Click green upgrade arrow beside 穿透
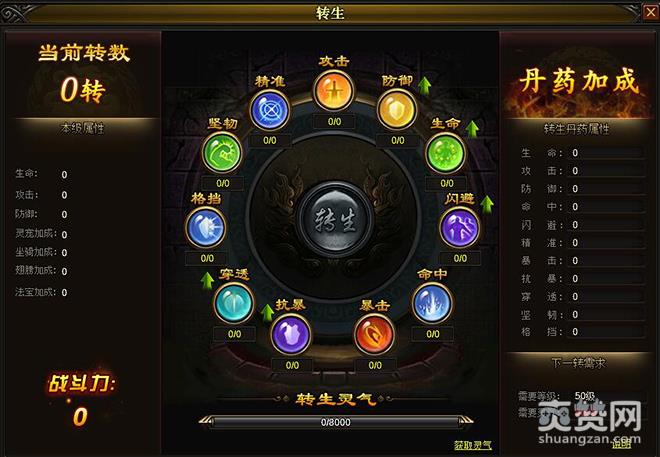660x457 pixels. pyautogui.click(x=207, y=281)
